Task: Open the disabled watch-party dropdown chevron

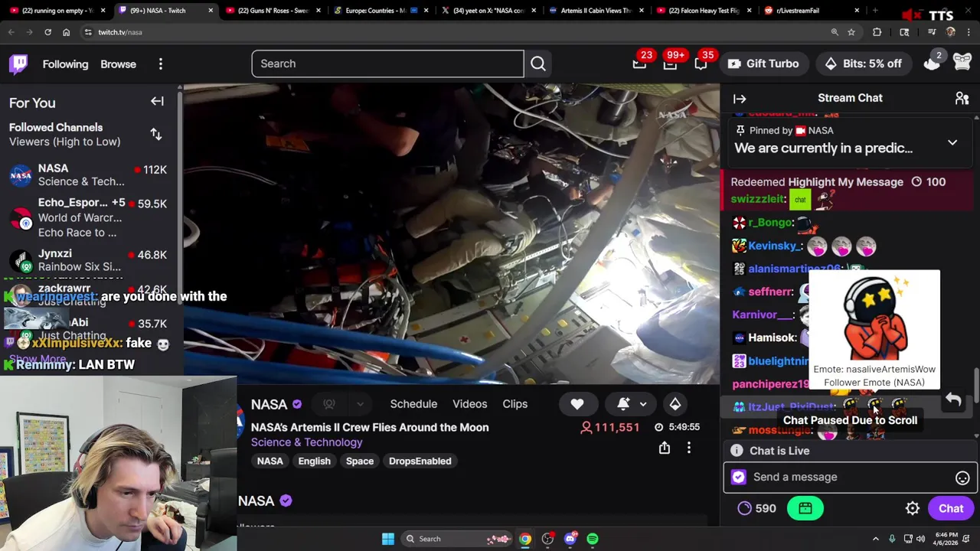Action: tap(360, 404)
